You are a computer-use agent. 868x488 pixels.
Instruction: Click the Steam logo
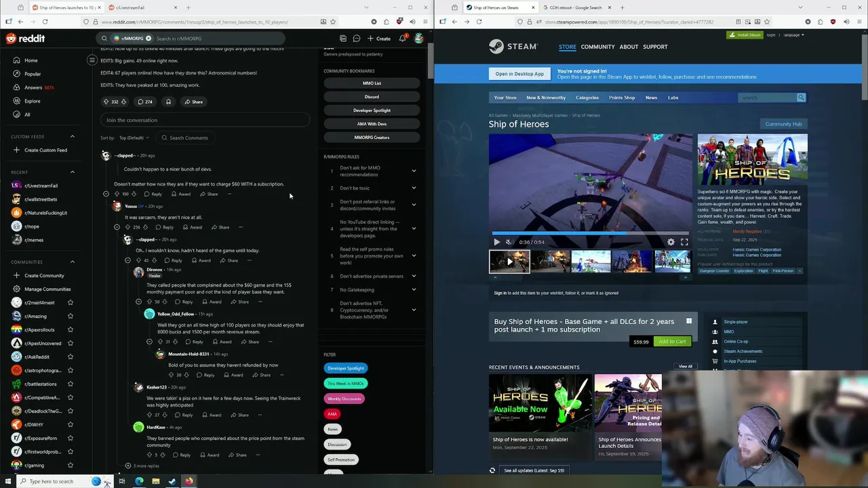coord(513,47)
